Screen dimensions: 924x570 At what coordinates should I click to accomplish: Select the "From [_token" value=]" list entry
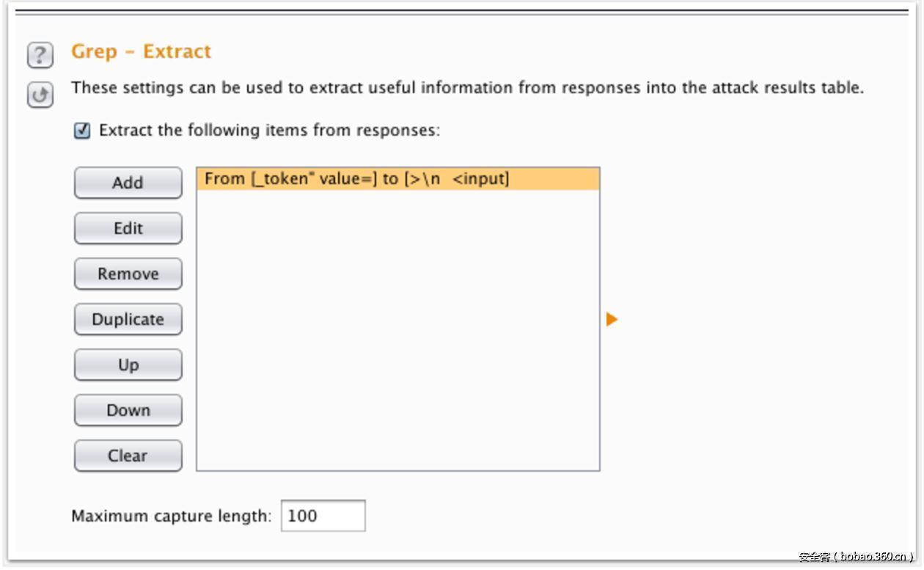pyautogui.click(x=356, y=179)
